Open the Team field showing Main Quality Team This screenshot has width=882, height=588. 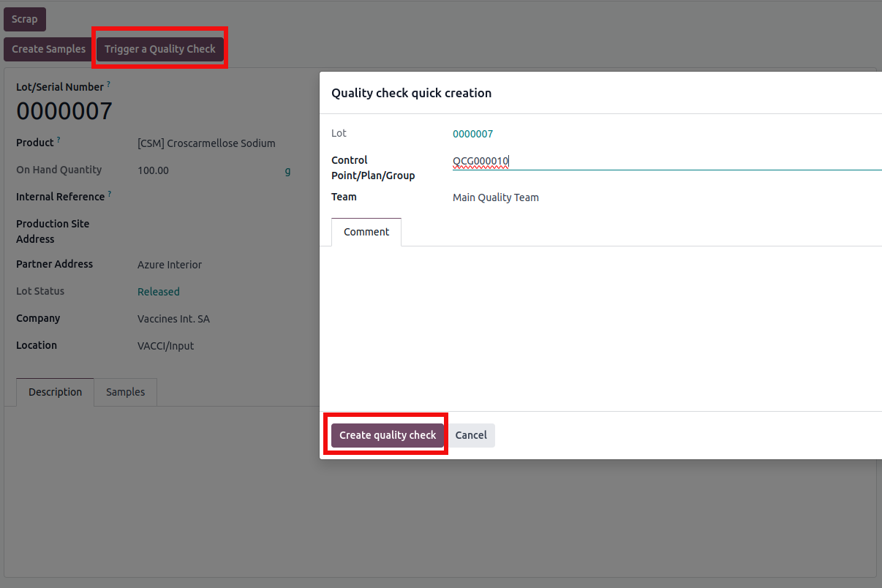495,197
